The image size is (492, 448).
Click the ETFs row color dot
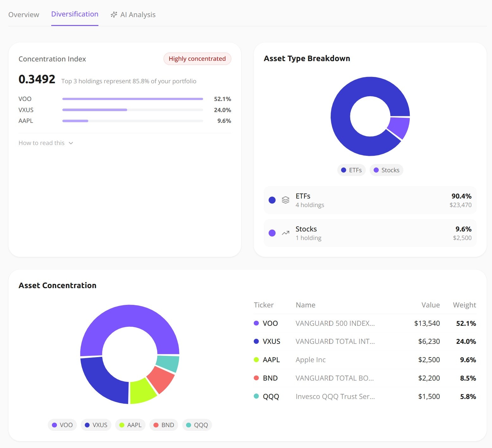(x=272, y=200)
